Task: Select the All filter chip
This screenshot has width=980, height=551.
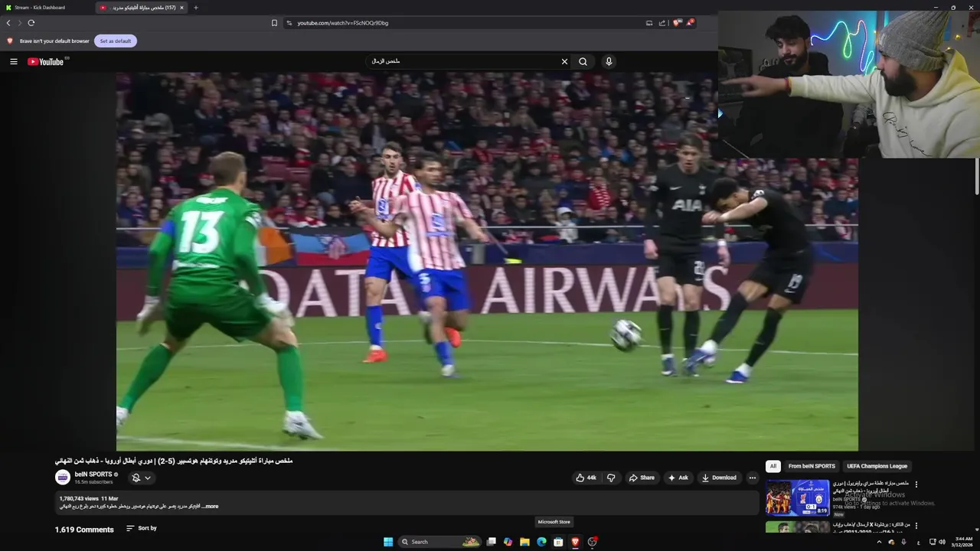Action: [x=773, y=466]
